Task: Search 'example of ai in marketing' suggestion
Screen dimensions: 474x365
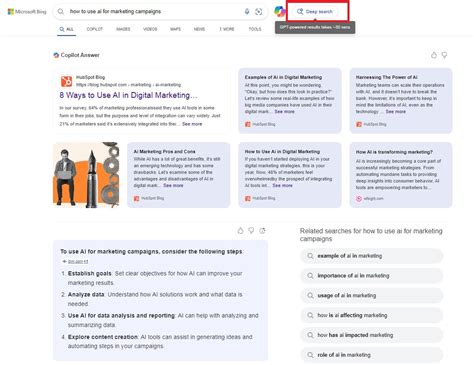Action: pyautogui.click(x=372, y=256)
